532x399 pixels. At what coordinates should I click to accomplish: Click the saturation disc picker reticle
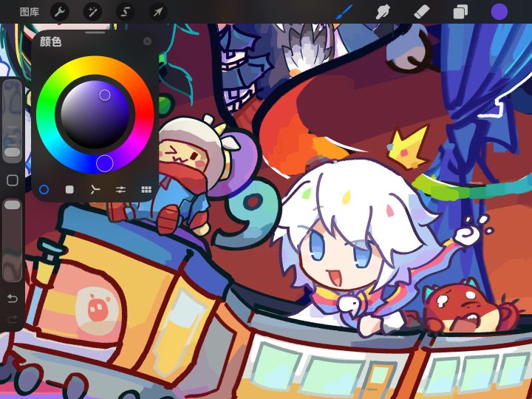tap(105, 95)
